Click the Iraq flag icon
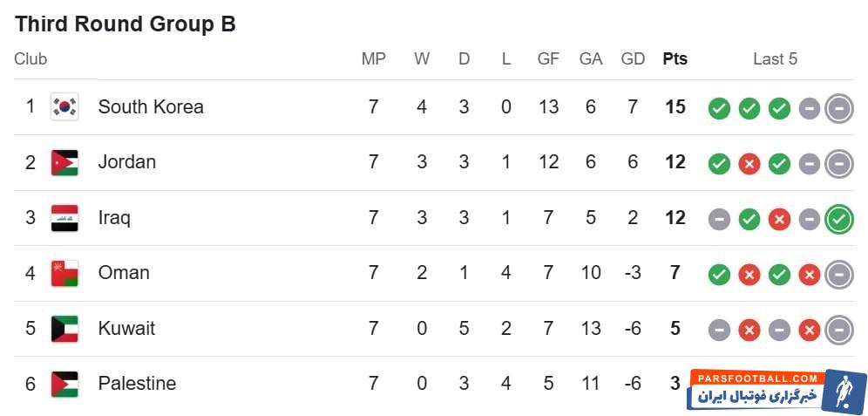 (64, 217)
